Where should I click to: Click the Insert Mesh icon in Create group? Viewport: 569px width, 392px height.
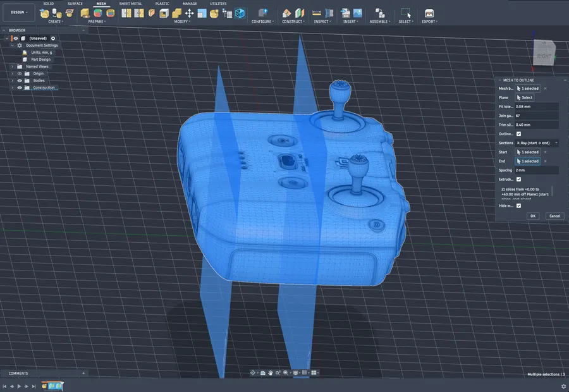[44, 13]
